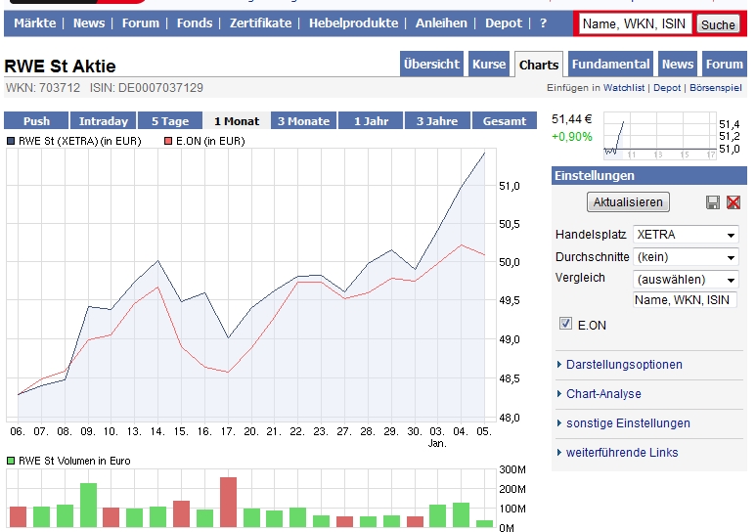Screen dimensions: 756x532
Task: Expand Darstellungsoptionen section
Action: click(x=624, y=365)
